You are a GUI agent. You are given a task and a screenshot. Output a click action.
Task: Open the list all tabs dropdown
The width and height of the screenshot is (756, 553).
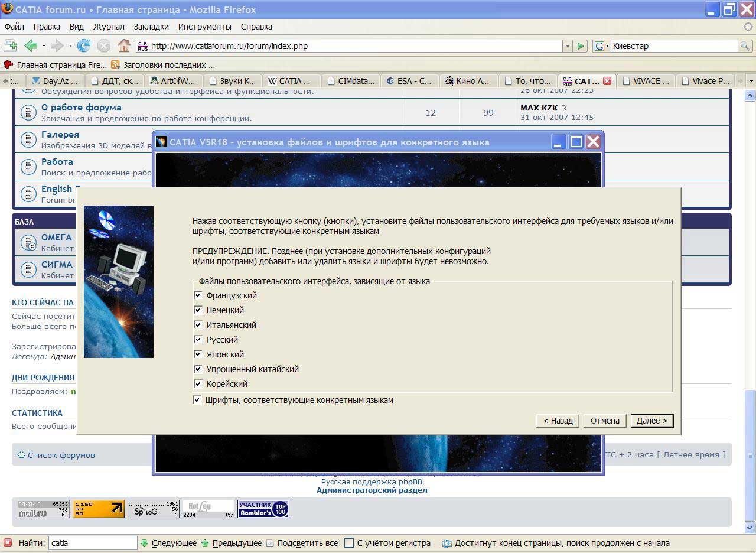pyautogui.click(x=751, y=81)
